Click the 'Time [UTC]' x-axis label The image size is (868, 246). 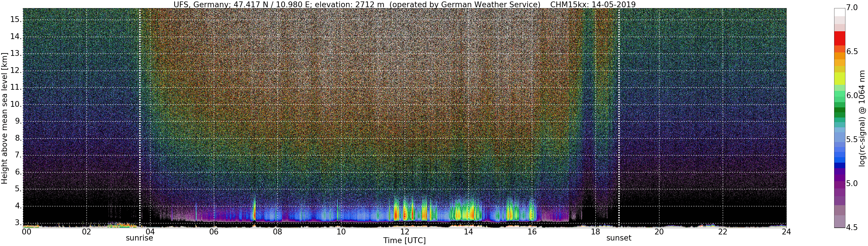(404, 241)
